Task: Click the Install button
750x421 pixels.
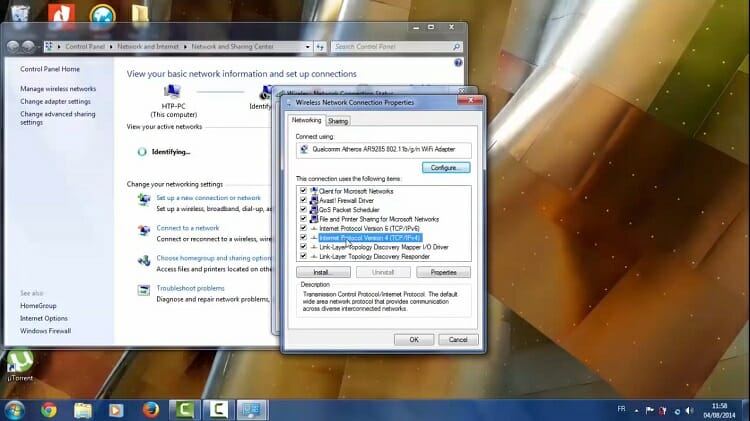Action: click(x=323, y=272)
